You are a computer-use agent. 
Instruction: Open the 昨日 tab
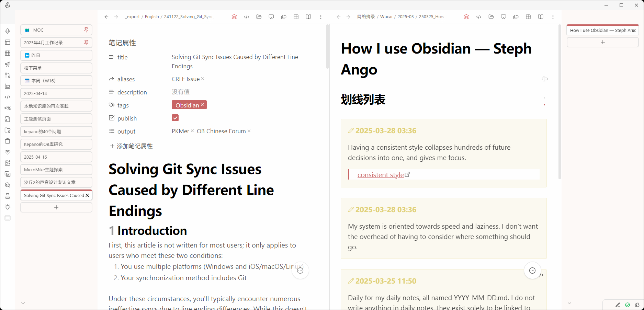coord(56,55)
